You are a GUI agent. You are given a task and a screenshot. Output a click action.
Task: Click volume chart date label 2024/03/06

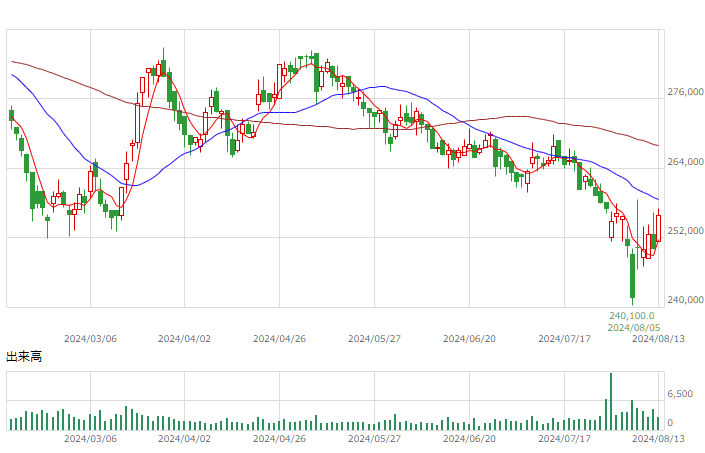tap(90, 439)
